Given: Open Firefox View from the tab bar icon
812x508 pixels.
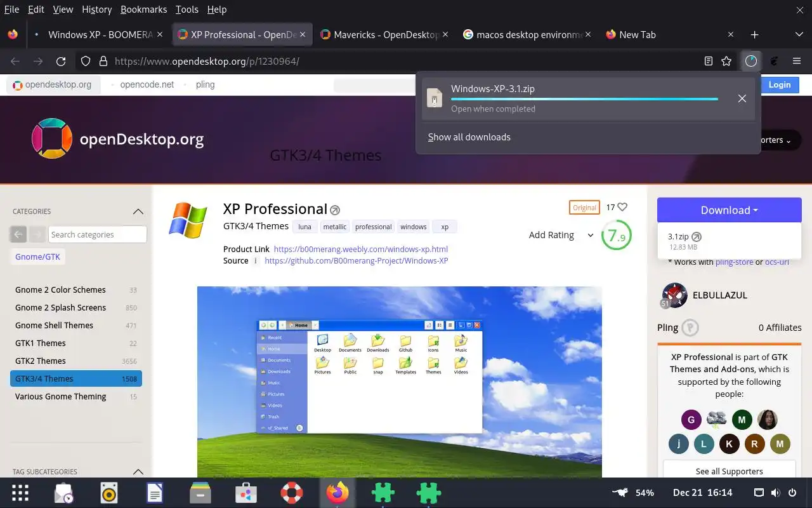Looking at the screenshot, I should (x=13, y=35).
